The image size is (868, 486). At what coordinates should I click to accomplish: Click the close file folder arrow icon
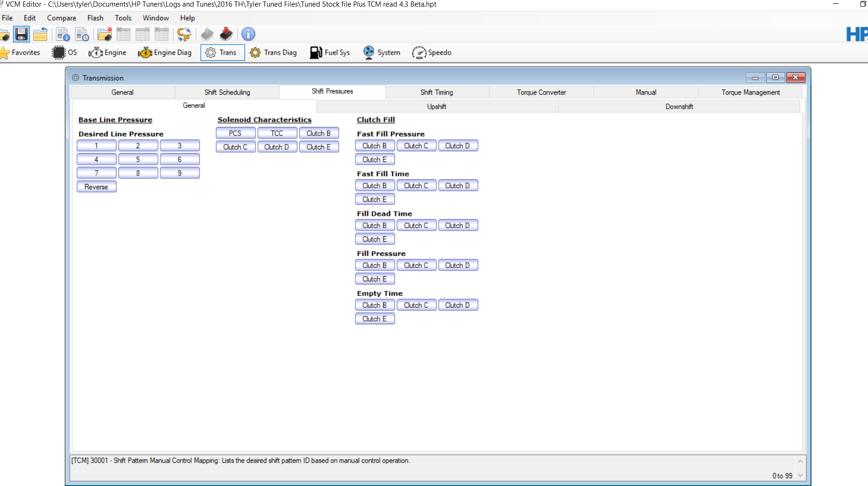(40, 34)
